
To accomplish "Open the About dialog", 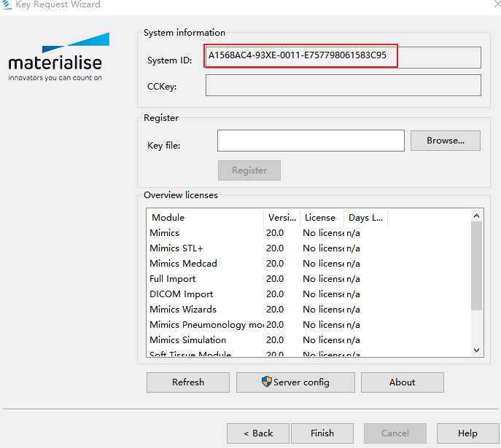I will tap(403, 382).
